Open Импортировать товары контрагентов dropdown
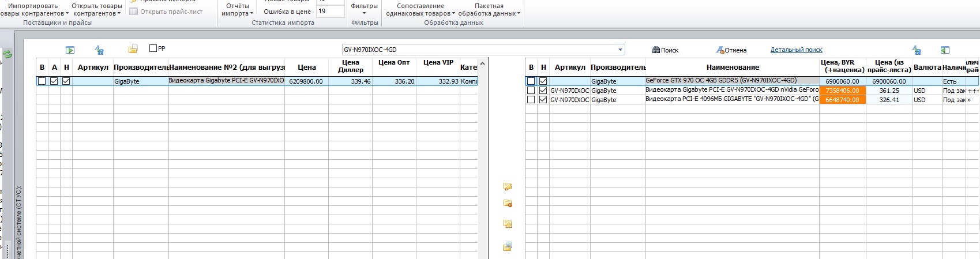The width and height of the screenshot is (980, 259). (33, 10)
